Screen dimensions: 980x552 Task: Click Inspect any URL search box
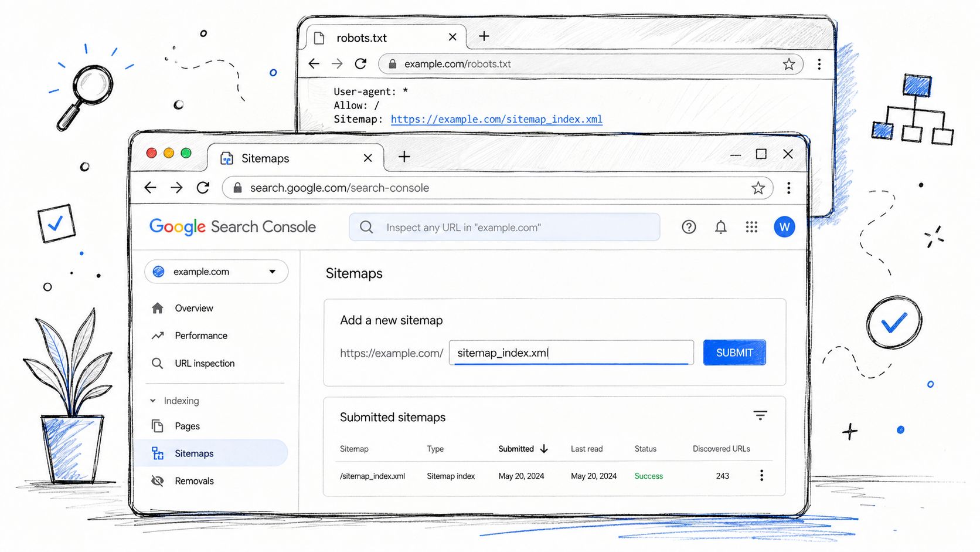(x=505, y=227)
